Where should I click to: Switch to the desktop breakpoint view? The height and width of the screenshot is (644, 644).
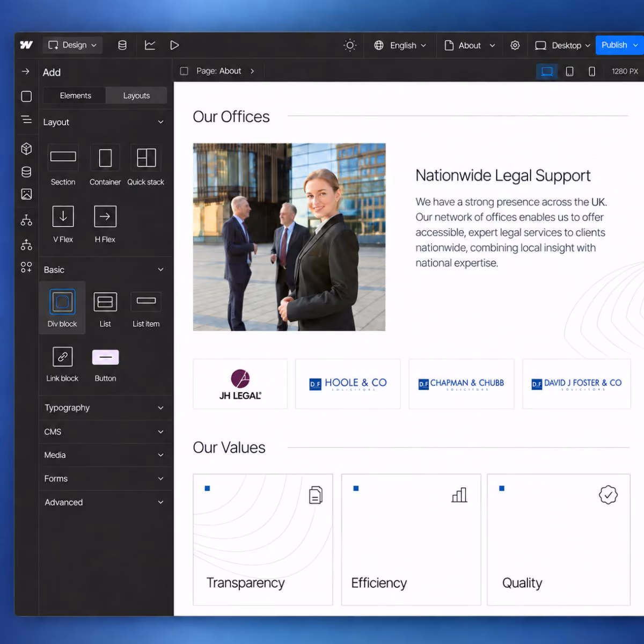click(x=547, y=71)
